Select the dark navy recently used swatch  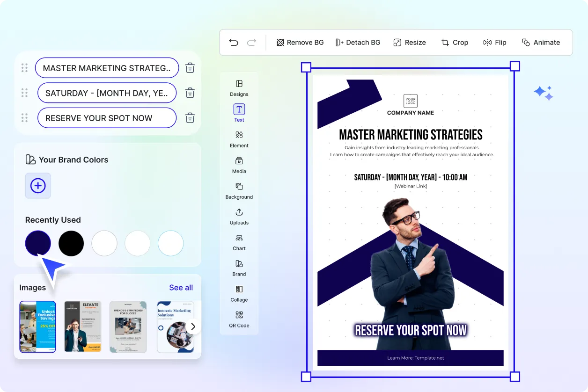pos(38,243)
